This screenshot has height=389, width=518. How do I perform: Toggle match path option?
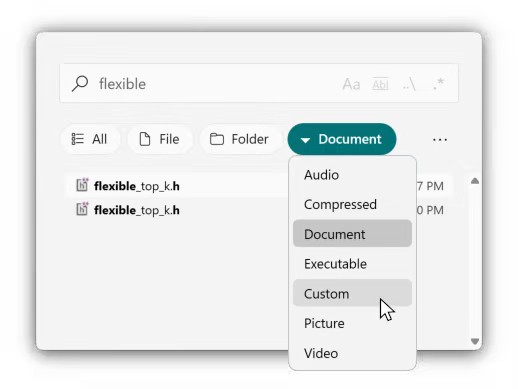coord(409,84)
